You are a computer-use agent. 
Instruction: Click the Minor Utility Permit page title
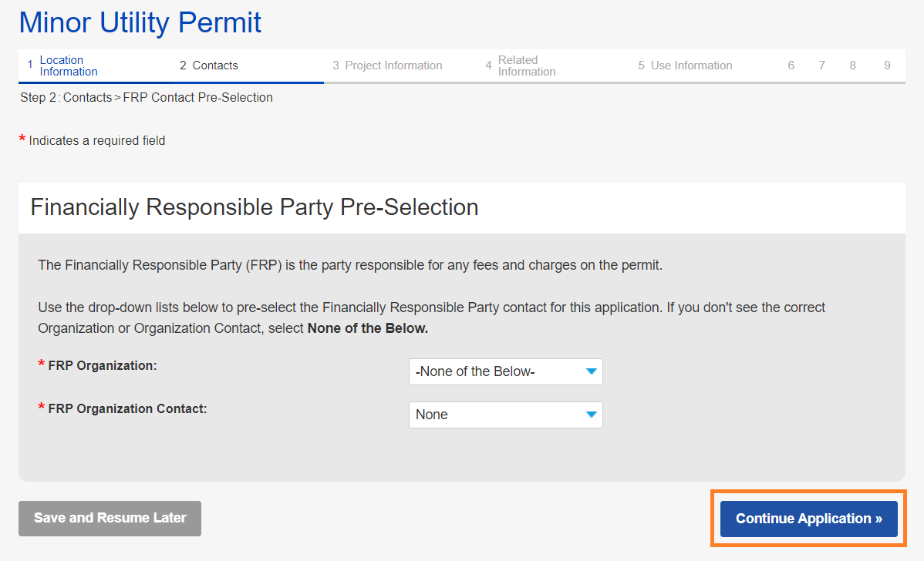click(x=140, y=23)
